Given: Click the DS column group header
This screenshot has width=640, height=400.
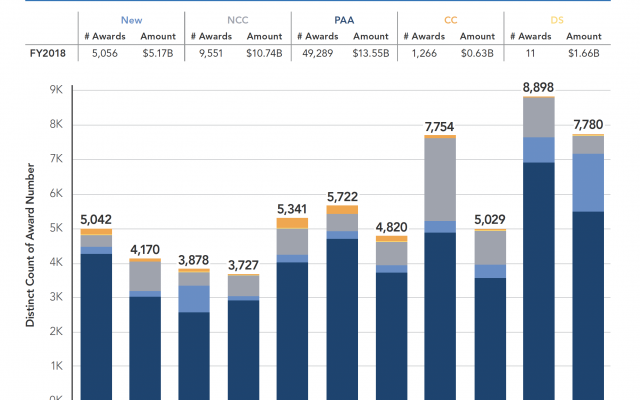Looking at the screenshot, I should [556, 19].
